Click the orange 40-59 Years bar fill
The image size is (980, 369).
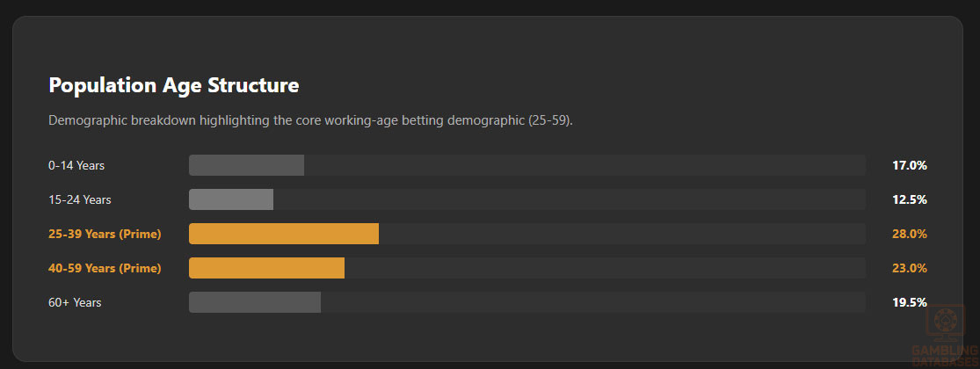coord(266,268)
